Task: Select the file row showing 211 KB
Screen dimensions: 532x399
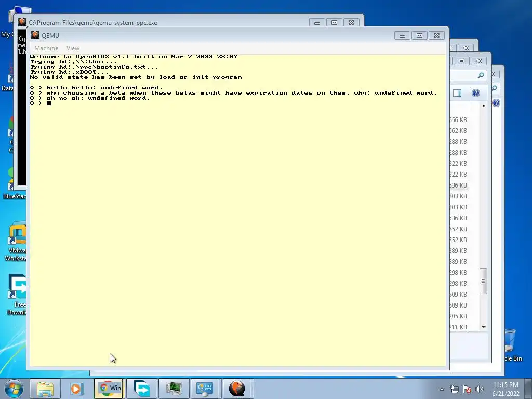Action: point(459,327)
